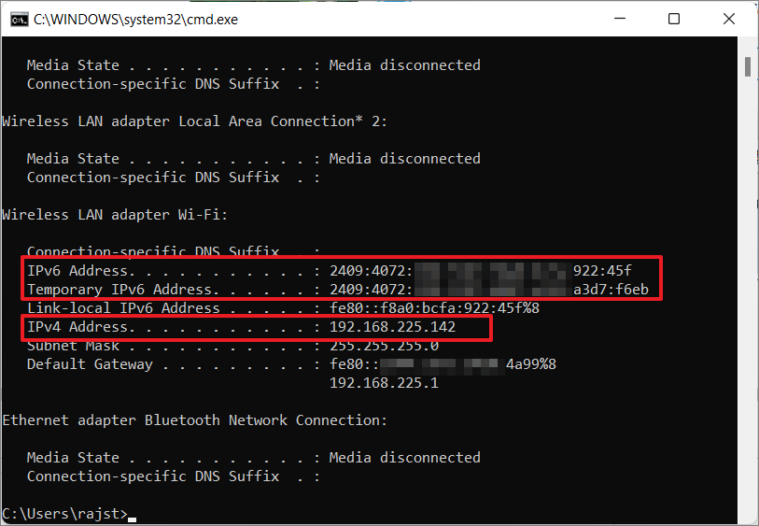Click the Subnet Mask 255.255.255.0 value
Image resolution: width=759 pixels, height=526 pixels.
point(384,346)
